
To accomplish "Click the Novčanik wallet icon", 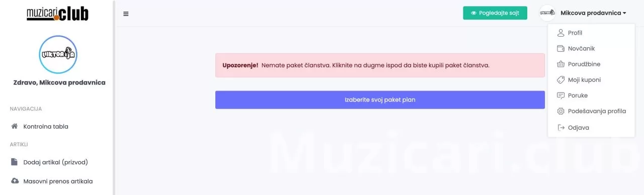I will [561, 48].
